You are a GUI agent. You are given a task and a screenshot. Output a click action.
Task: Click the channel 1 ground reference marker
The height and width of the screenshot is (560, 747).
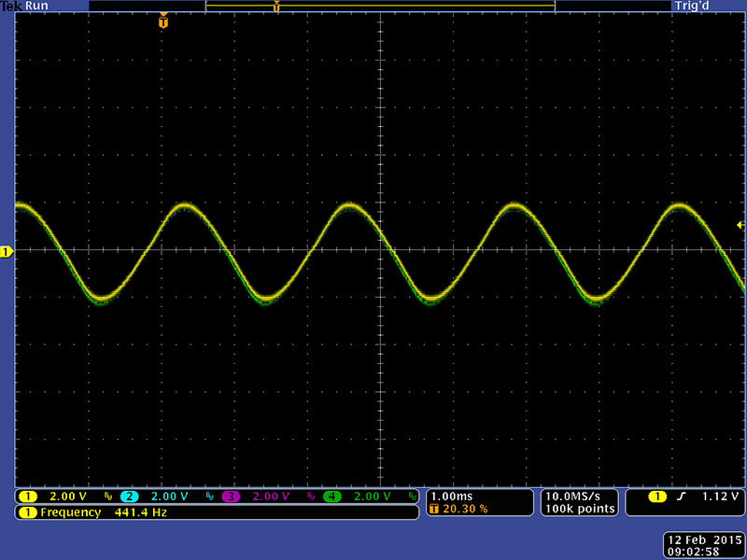(x=7, y=252)
